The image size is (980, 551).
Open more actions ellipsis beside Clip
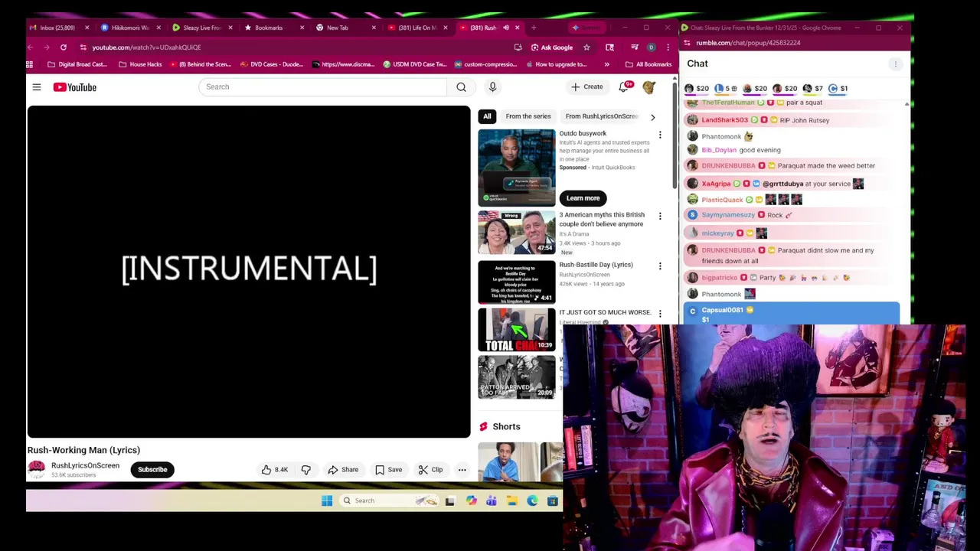(x=462, y=470)
